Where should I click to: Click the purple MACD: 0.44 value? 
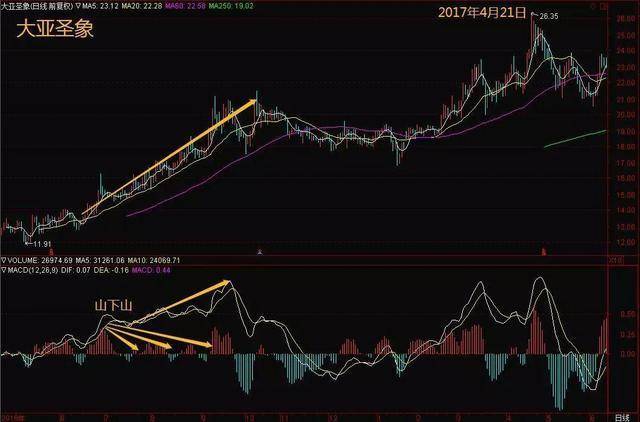151,270
